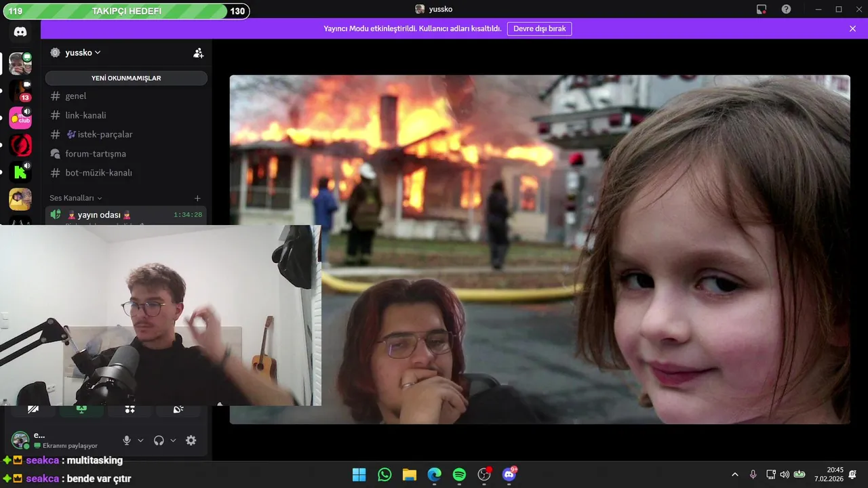Image resolution: width=868 pixels, height=488 pixels.
Task: Open Spotify from the taskbar
Action: (459, 474)
